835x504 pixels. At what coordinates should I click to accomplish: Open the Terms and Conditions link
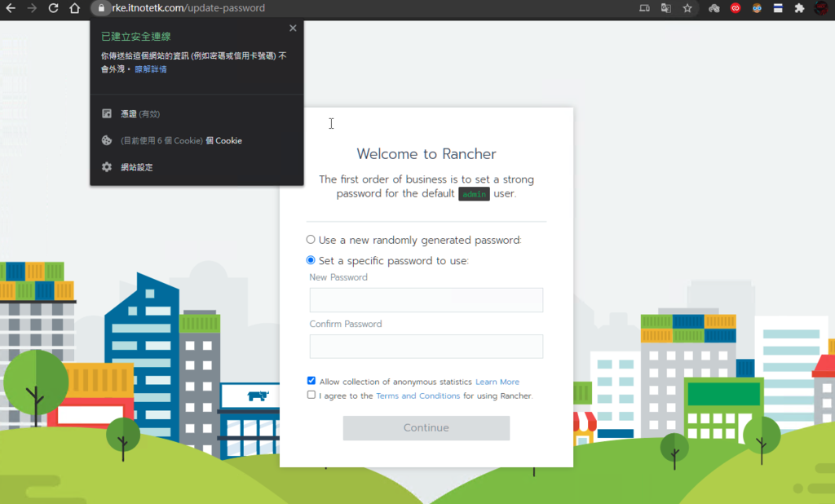tap(418, 396)
